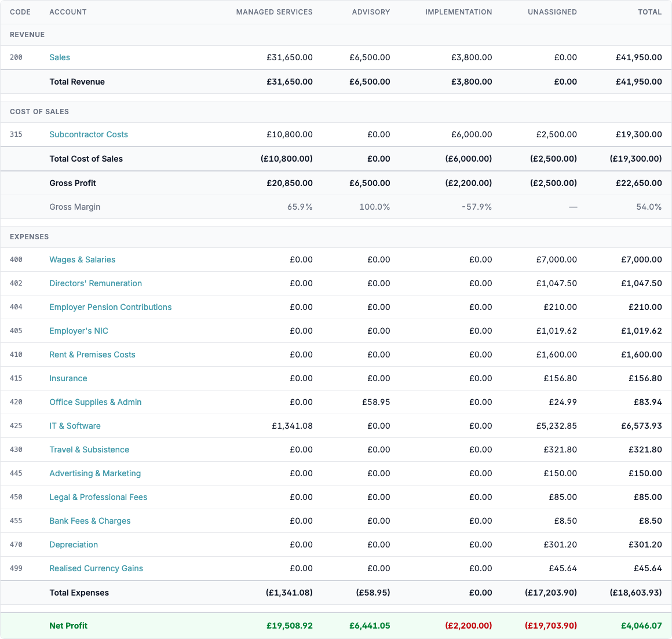Screen dimensions: 672x639
Task: Click Travel & Subsistence Unassigned £321.80
Action: tap(560, 450)
